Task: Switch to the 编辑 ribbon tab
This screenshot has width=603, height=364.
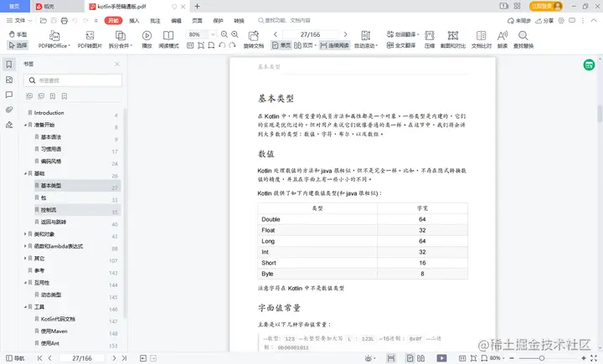Action: tap(176, 20)
